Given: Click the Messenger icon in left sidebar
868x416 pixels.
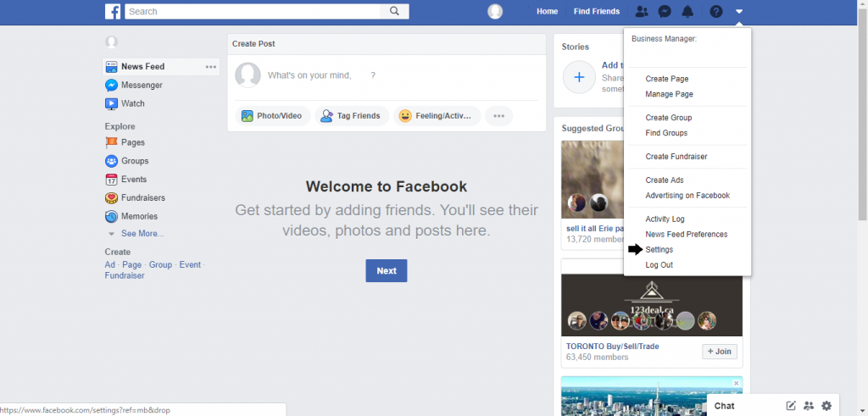Looking at the screenshot, I should (111, 86).
